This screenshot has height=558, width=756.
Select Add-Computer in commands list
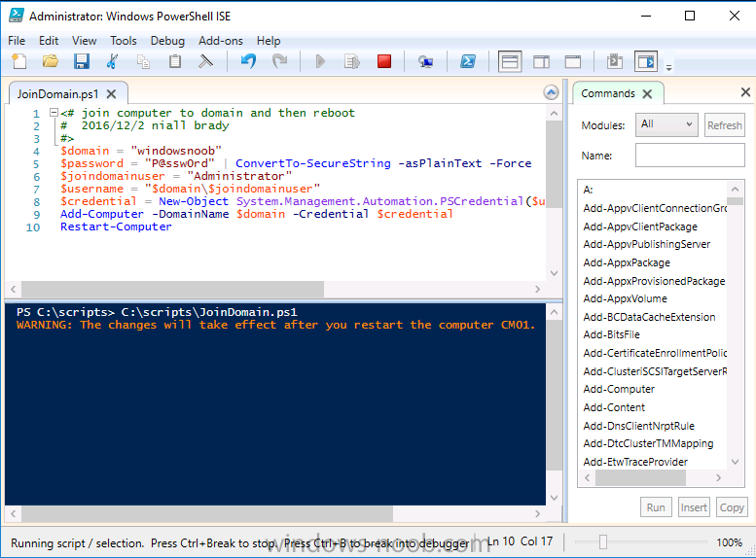click(x=619, y=390)
